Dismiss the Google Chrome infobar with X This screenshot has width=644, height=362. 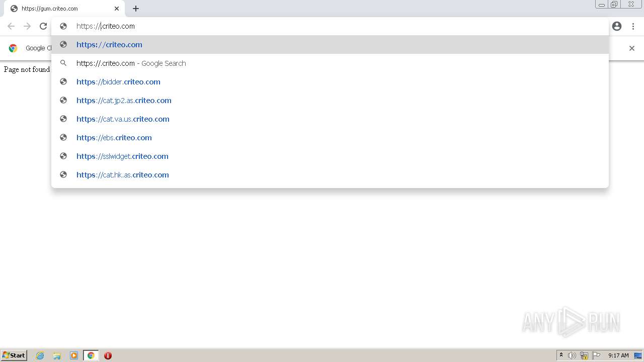tap(632, 48)
